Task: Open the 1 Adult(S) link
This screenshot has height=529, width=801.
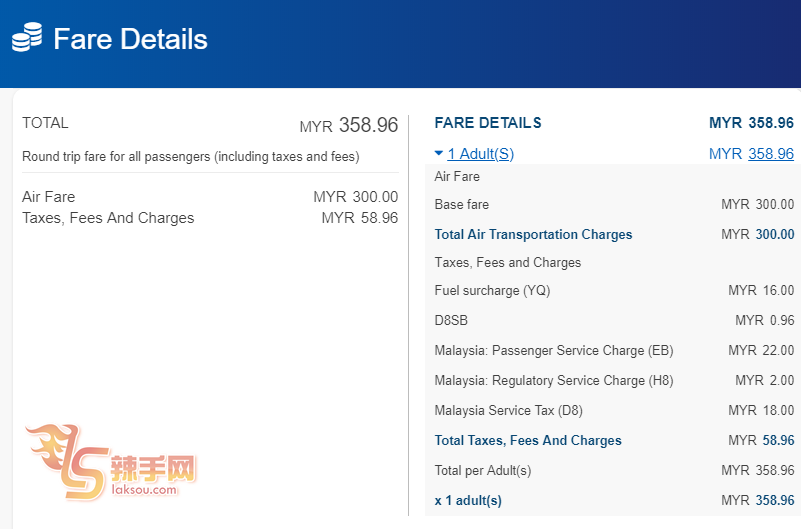Action: click(481, 154)
